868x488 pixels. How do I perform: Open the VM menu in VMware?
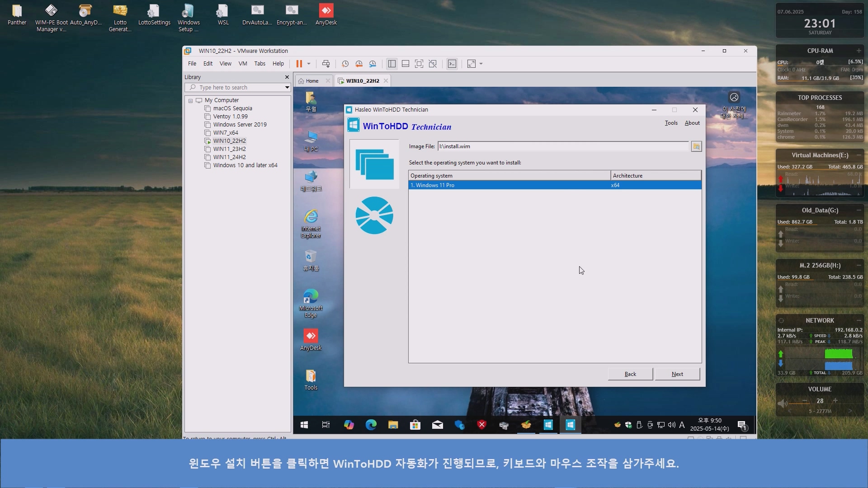(x=243, y=64)
